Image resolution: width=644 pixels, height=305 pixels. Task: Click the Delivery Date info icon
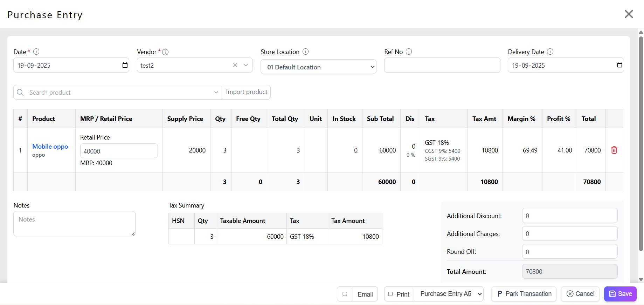pyautogui.click(x=550, y=52)
